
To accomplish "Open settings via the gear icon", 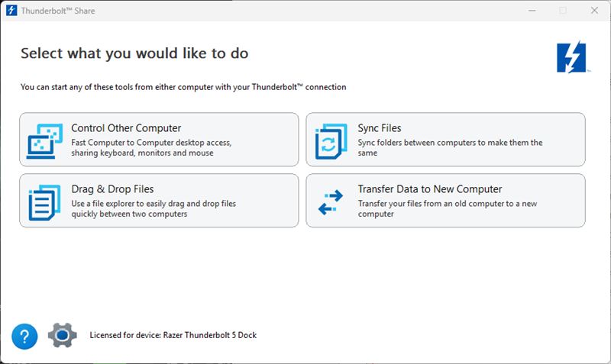I will coord(63,335).
